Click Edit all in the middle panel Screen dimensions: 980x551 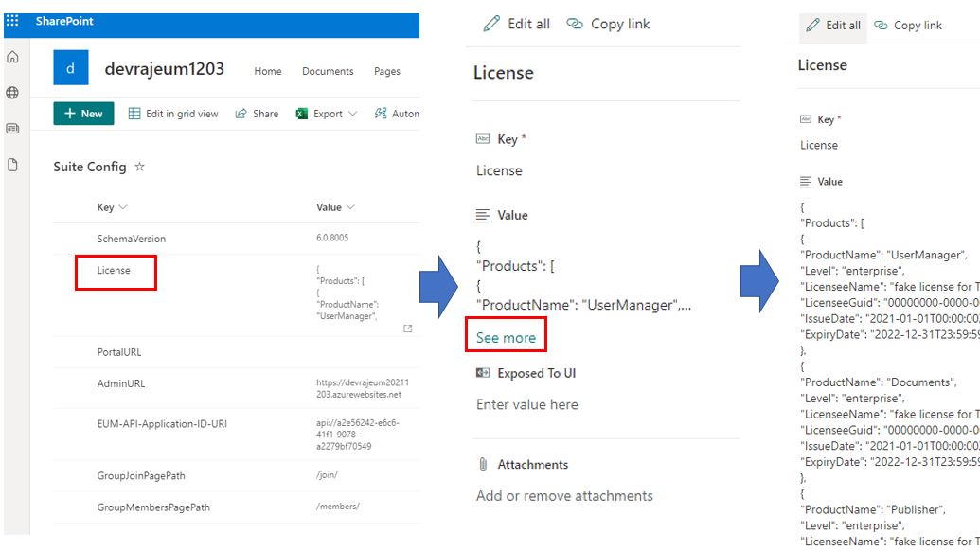516,24
